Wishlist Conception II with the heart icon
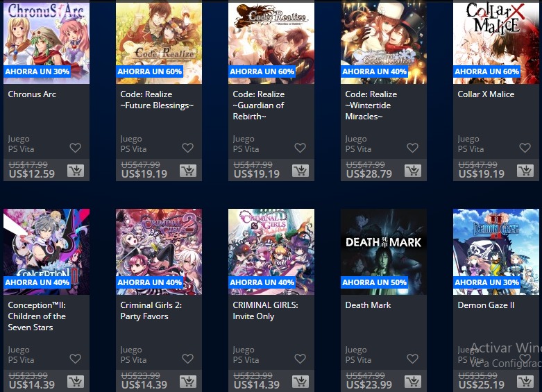Screen dimensions: 542x392 pyautogui.click(x=76, y=359)
